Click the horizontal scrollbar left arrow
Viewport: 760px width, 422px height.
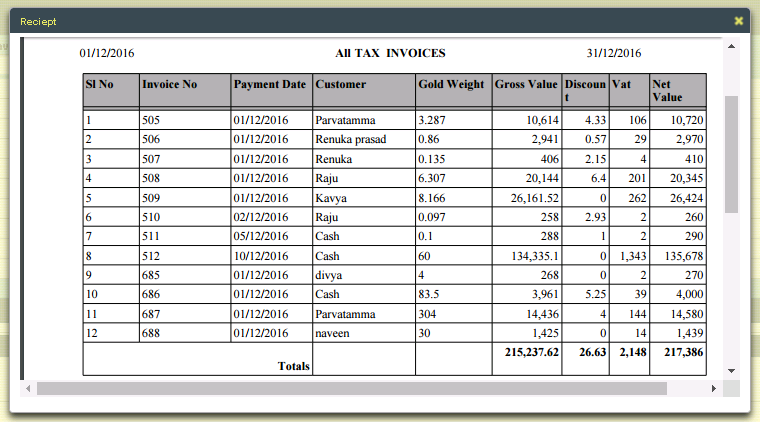28,388
